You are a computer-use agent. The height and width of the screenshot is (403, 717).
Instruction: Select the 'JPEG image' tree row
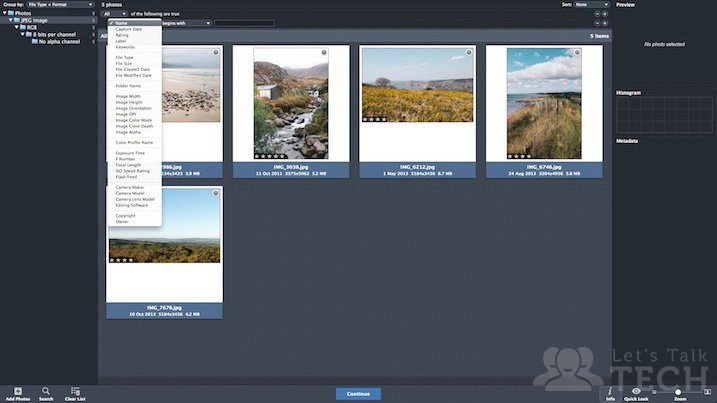point(49,20)
